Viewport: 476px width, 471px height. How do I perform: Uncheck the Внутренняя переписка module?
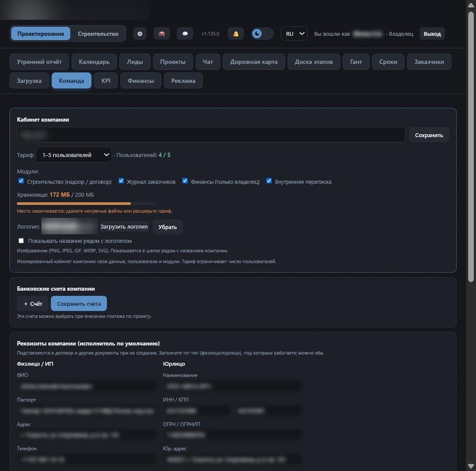tap(269, 181)
